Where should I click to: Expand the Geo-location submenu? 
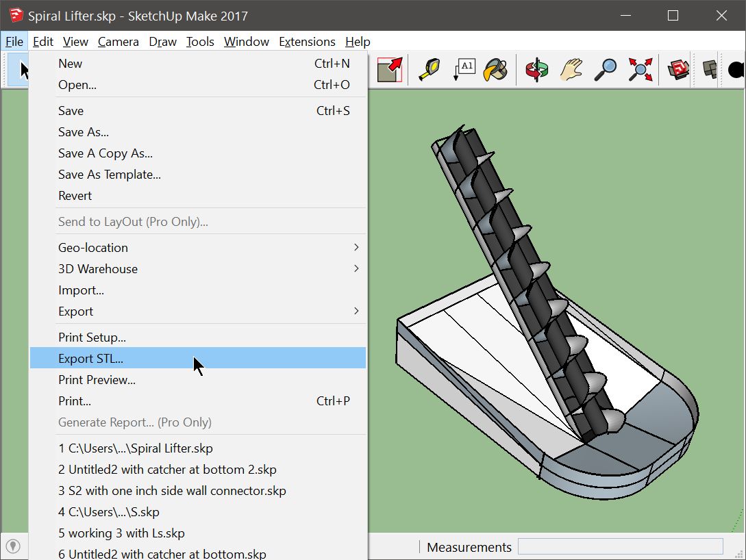coord(198,248)
